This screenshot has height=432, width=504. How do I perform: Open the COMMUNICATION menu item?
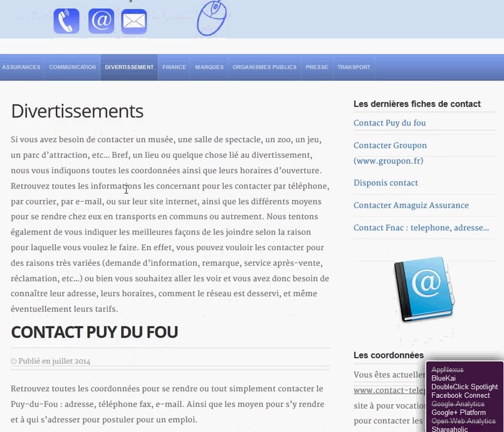point(73,67)
